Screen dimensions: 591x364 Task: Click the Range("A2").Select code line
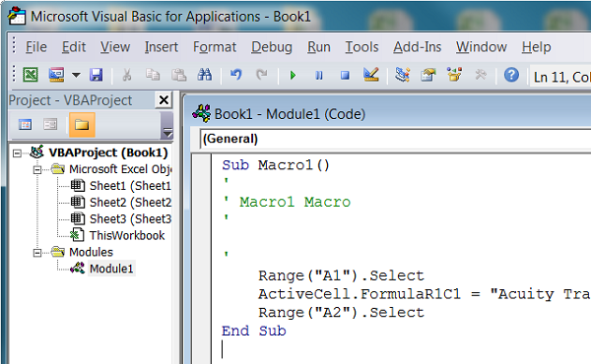point(341,313)
